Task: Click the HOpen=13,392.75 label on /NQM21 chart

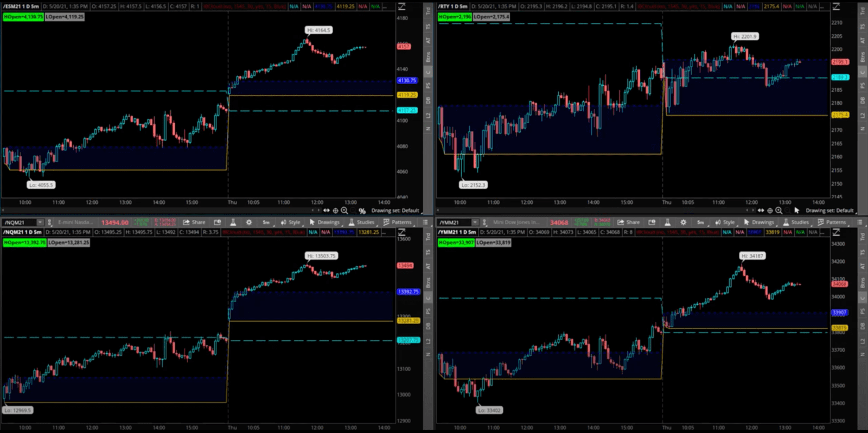Action: click(x=24, y=243)
